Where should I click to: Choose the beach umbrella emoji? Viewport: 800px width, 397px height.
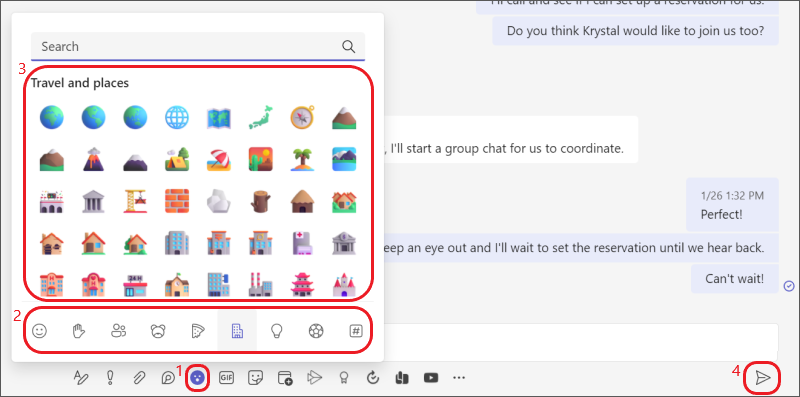point(219,159)
